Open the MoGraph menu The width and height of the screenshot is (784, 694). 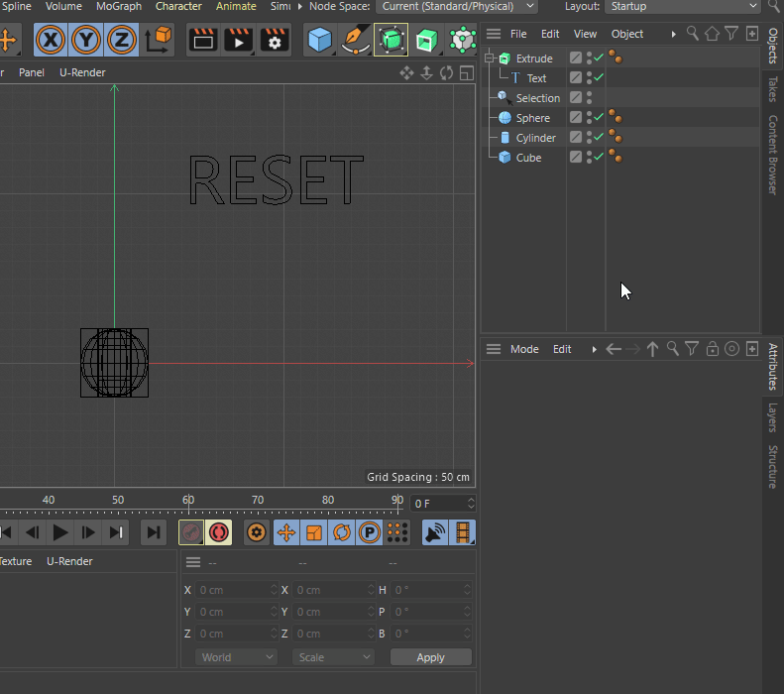click(x=119, y=7)
